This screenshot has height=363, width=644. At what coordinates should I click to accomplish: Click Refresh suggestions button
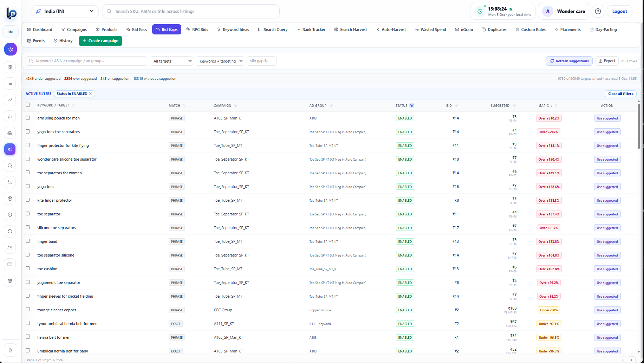pos(569,61)
